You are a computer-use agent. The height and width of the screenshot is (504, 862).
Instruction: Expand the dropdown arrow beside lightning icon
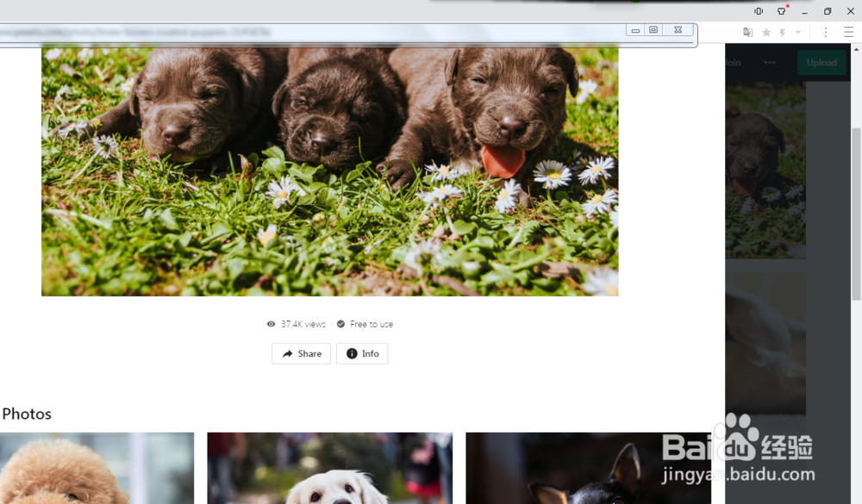[798, 33]
